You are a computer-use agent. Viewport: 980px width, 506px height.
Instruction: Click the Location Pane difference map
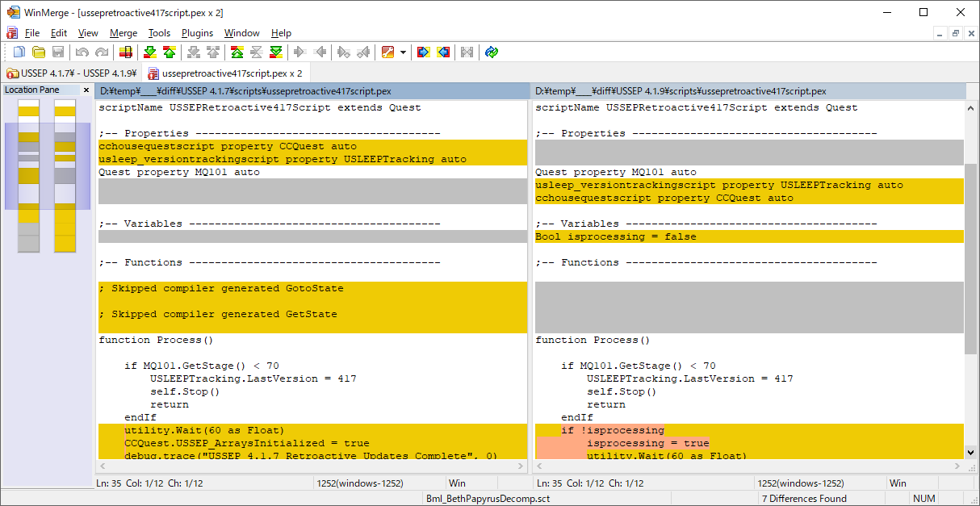click(46, 176)
